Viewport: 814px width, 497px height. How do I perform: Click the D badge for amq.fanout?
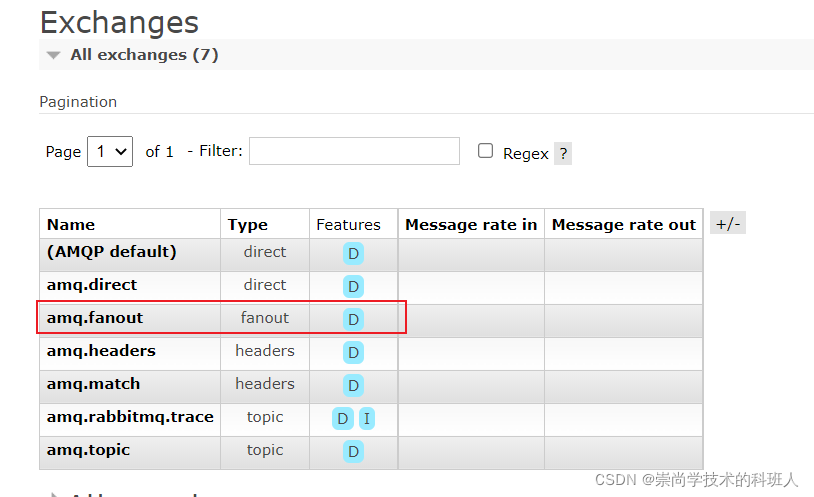click(354, 319)
